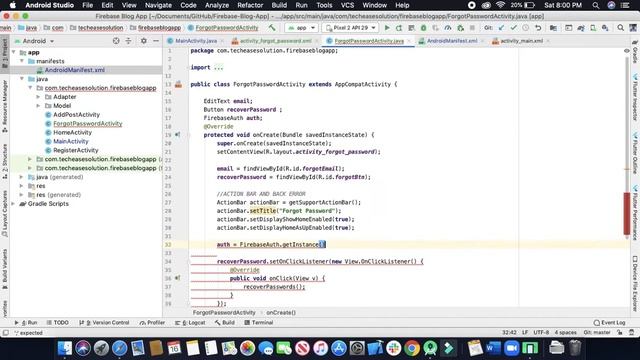Click the green Debug app bug icon

[423, 28]
